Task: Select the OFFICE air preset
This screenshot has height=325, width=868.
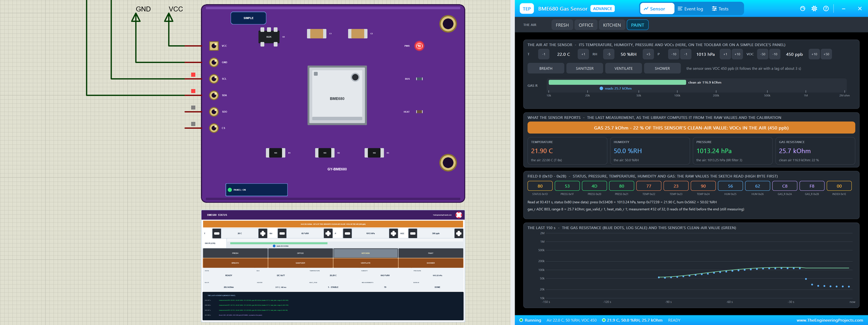Action: 586,25
